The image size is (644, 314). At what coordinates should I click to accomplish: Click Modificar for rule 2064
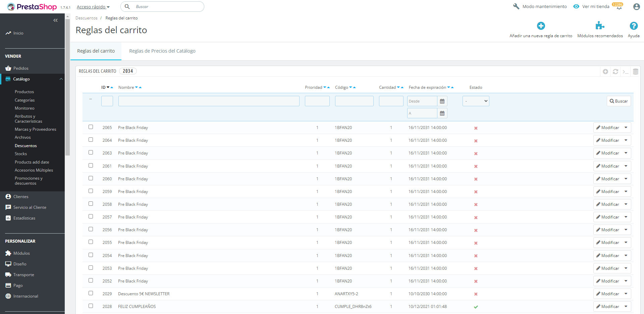click(608, 140)
